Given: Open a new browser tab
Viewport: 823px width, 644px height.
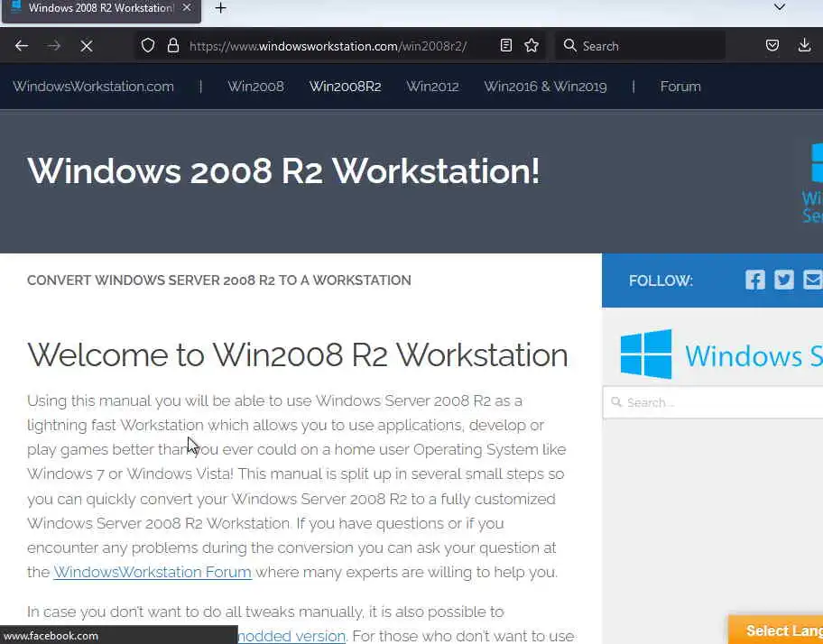Looking at the screenshot, I should pos(221,8).
